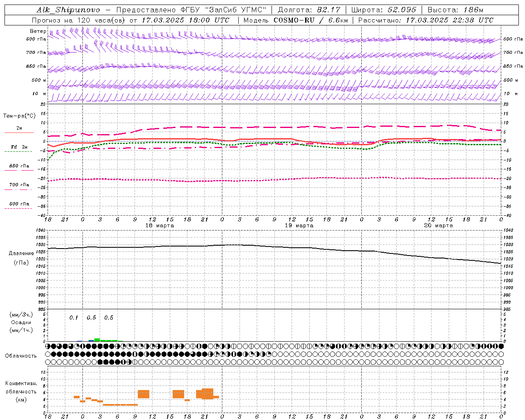Click the Ветер wind panel label
Screen dimensions: 525x420
pos(38,31)
